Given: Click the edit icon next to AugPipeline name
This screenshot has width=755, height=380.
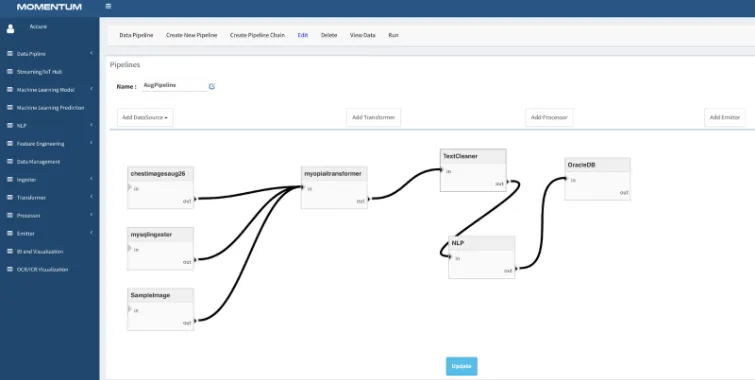Looking at the screenshot, I should click(x=212, y=86).
